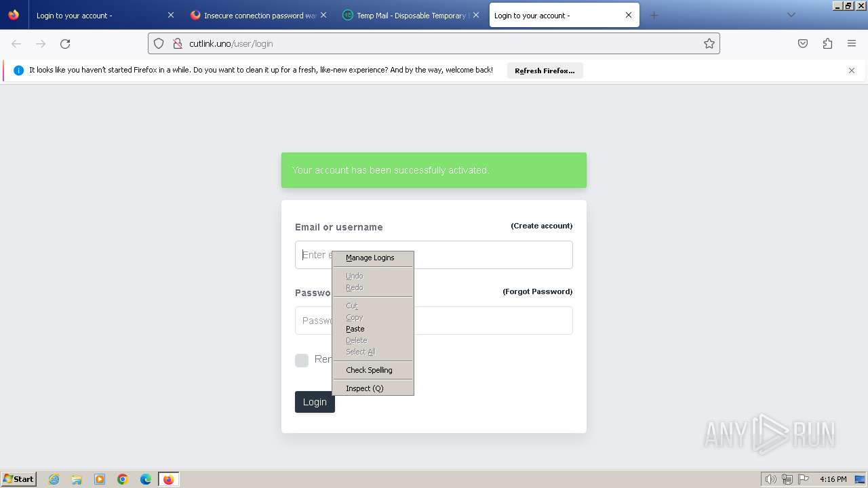Open the Windows Start menu
The height and width of the screenshot is (488, 868).
point(19,479)
